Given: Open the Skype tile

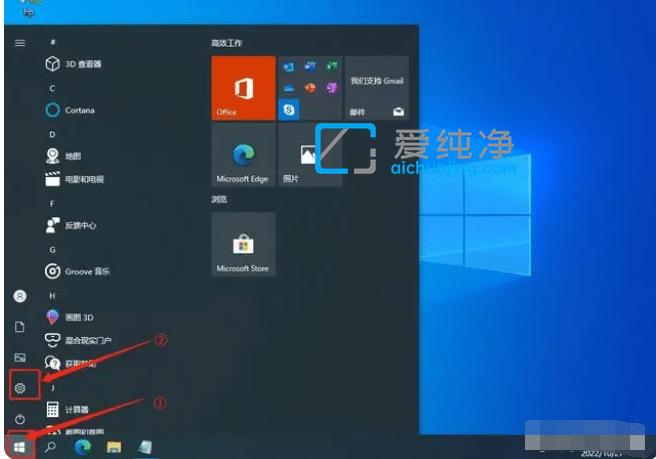Looking at the screenshot, I should coord(289,110).
